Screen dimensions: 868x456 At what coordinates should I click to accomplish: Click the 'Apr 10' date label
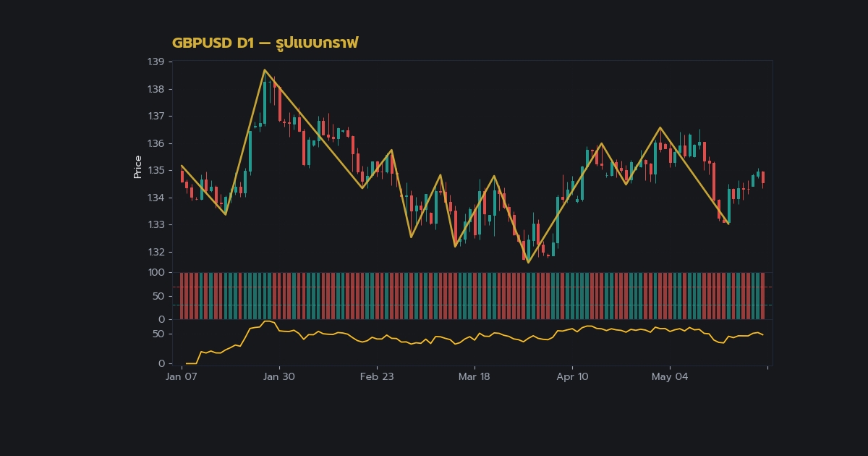click(x=573, y=377)
